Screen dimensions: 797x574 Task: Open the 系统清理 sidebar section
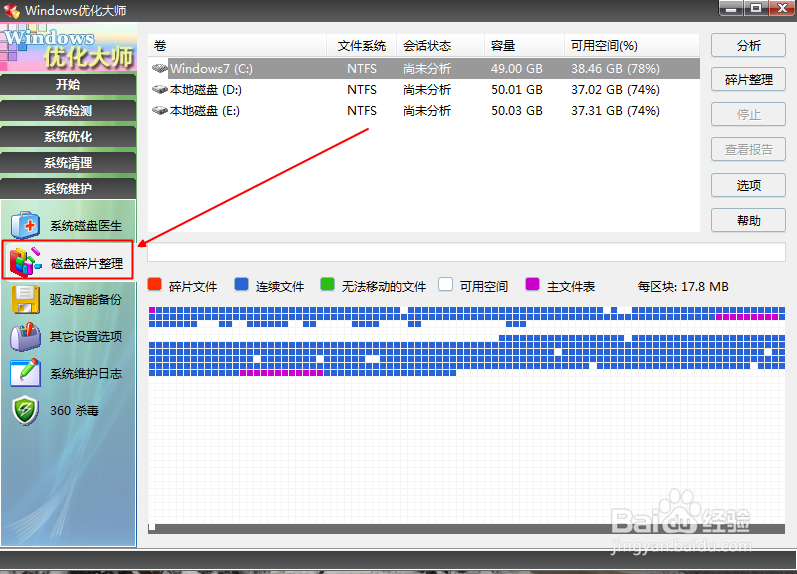tap(68, 162)
